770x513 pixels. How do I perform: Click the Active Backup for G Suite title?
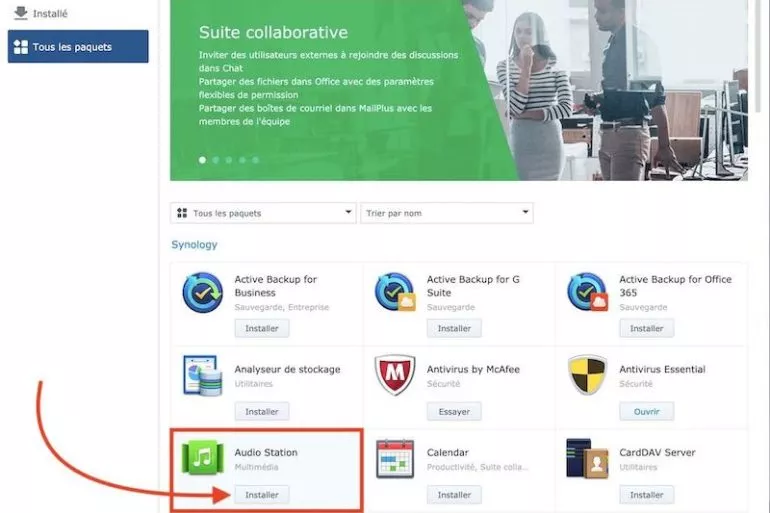[x=473, y=286]
